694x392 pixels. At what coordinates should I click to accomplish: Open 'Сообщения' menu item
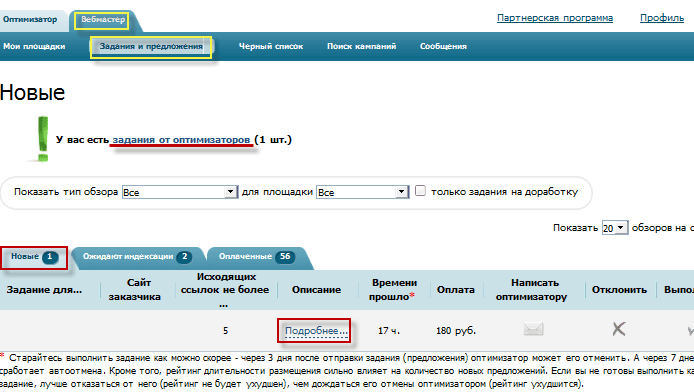(x=443, y=46)
